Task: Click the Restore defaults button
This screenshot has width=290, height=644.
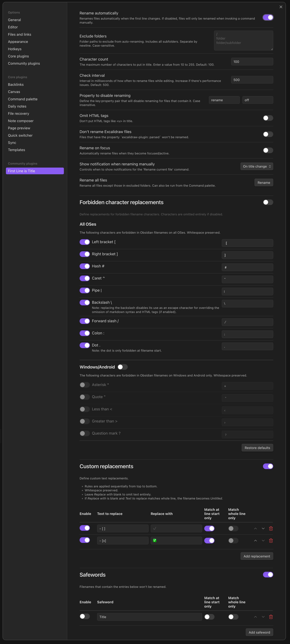Action: (257, 447)
